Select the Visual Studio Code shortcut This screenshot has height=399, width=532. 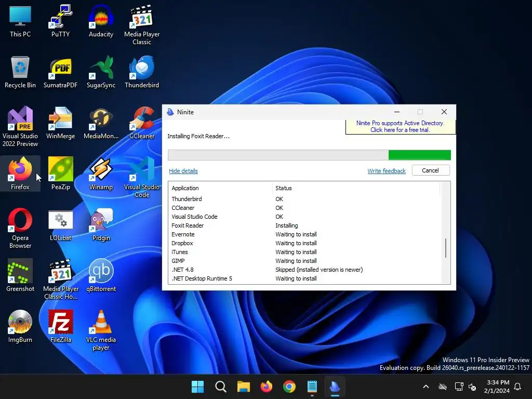click(142, 177)
